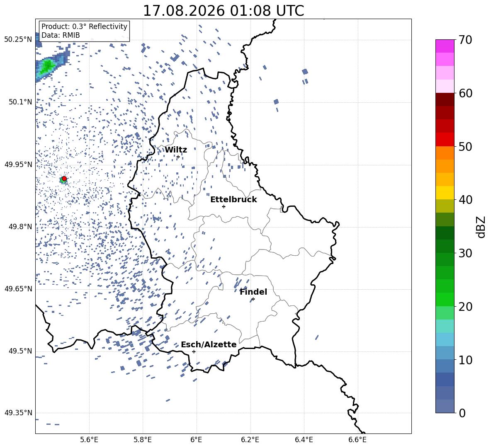491x448 pixels.
Task: Click the dBZ colorbar axis label
Action: point(481,227)
